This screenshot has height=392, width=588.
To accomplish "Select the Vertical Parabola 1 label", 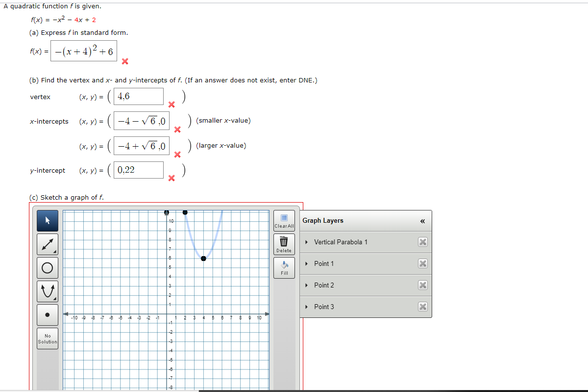I will coord(341,242).
